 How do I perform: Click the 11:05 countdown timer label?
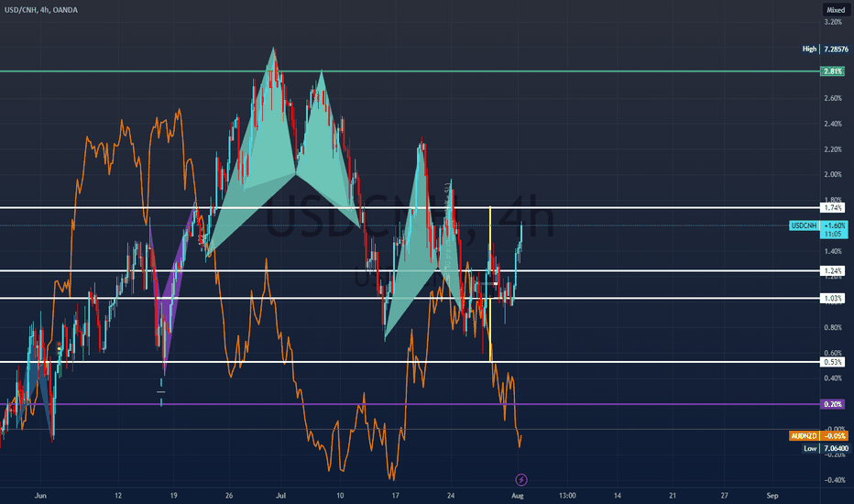pyautogui.click(x=833, y=234)
